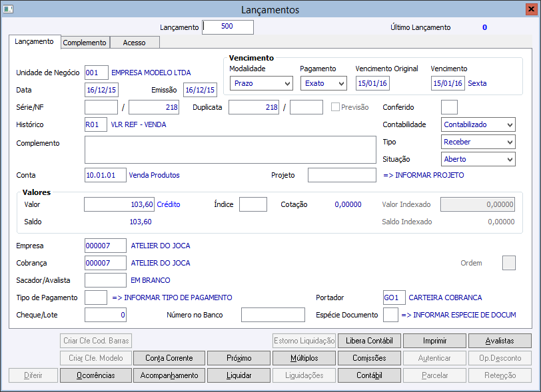Switch to the Complemento tab
541x392 pixels.
(85, 43)
